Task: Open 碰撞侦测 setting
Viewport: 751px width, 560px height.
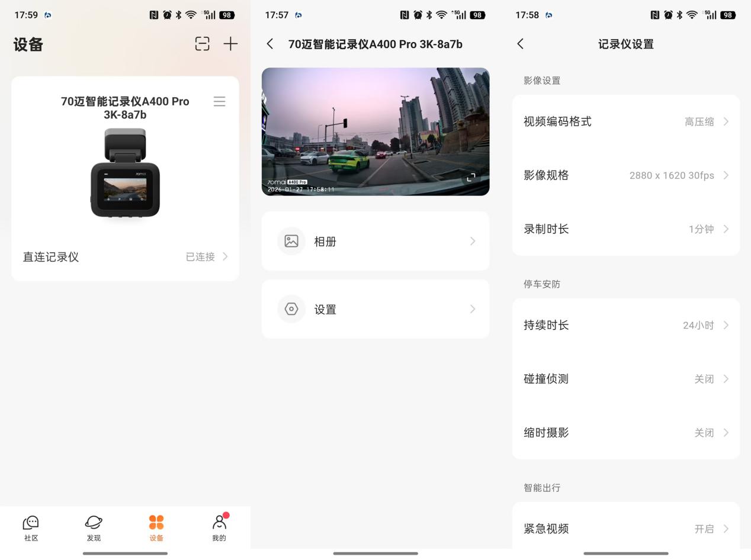Action: pyautogui.click(x=626, y=379)
